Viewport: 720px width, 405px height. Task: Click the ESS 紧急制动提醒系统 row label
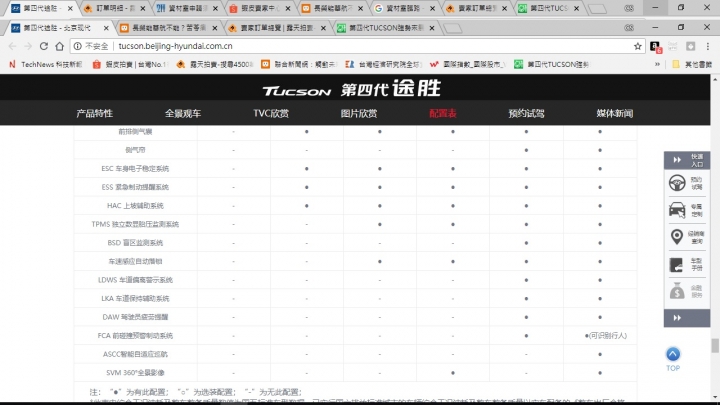coord(135,187)
